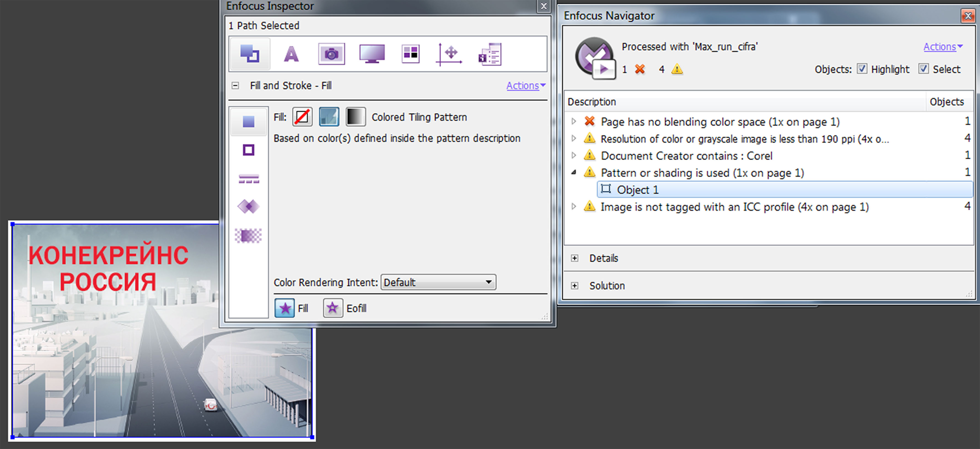The height and width of the screenshot is (449, 980).
Task: Toggle the Select objects checkbox
Action: click(924, 69)
